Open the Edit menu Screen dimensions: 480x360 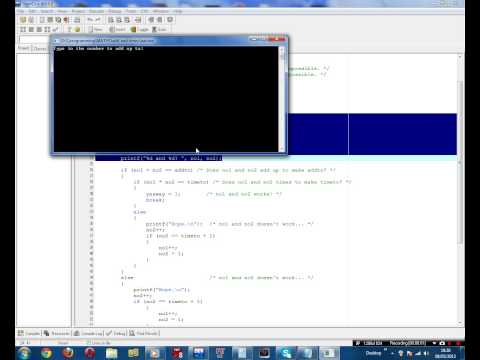point(32,11)
